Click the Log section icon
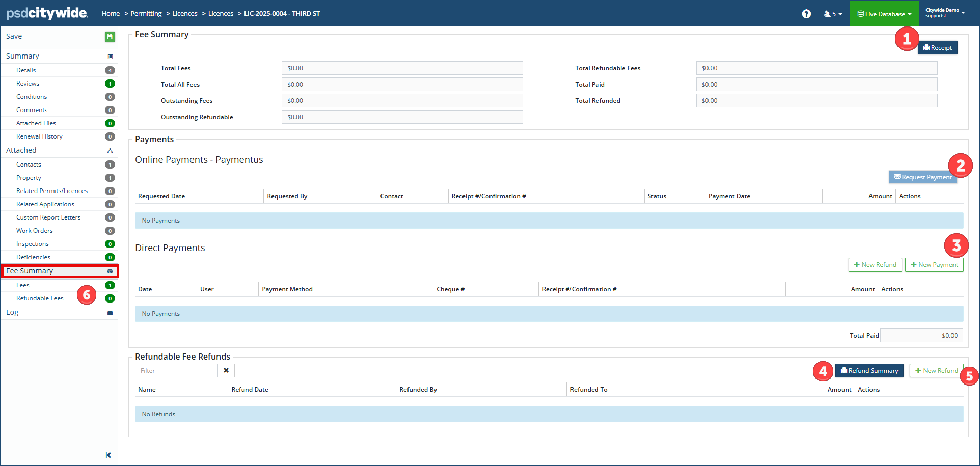The image size is (980, 466). pos(110,313)
